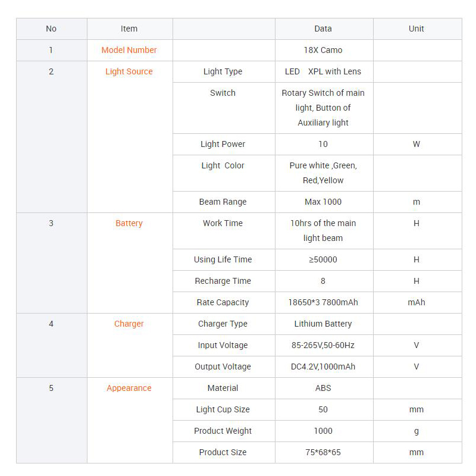Click the ABS material cell
The image size is (476, 476).
[323, 388]
